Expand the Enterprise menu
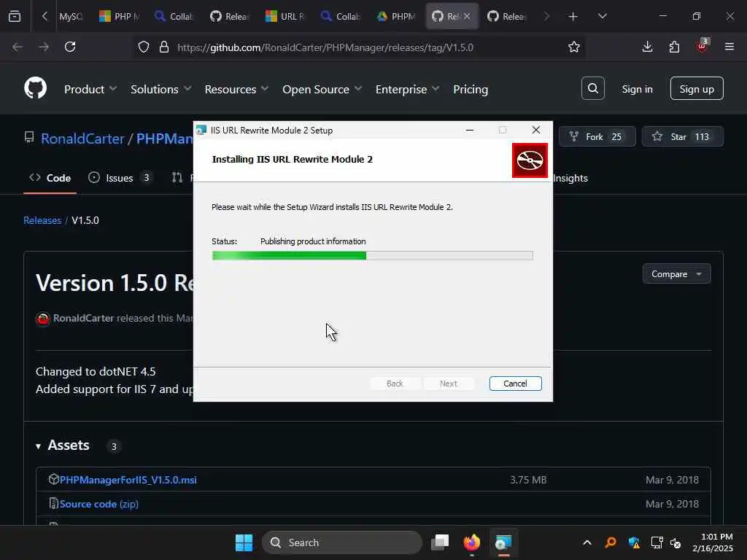 point(407,89)
